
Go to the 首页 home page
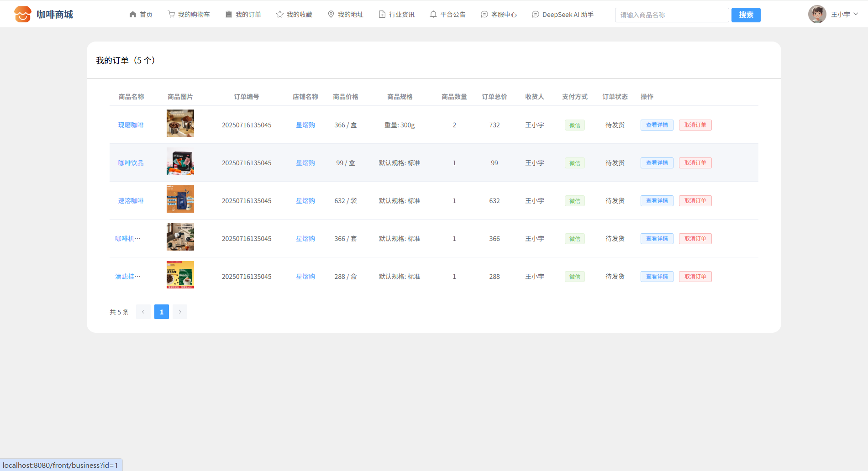141,15
